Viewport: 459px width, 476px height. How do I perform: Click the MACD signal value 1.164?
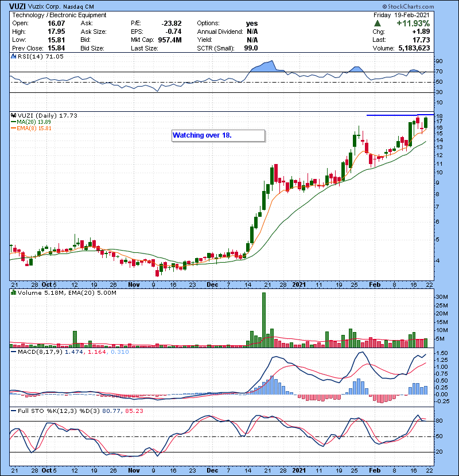coord(97,352)
